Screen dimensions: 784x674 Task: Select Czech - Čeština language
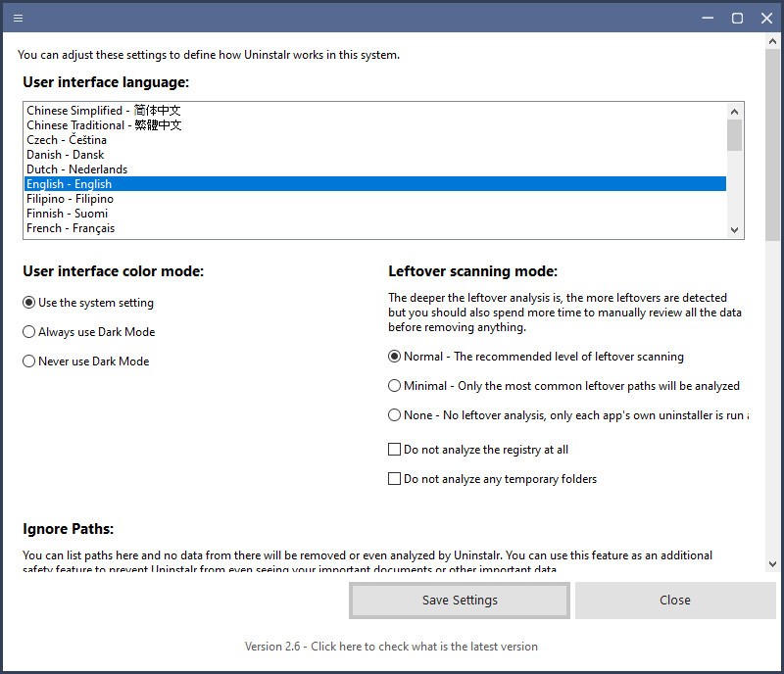tap(375, 140)
